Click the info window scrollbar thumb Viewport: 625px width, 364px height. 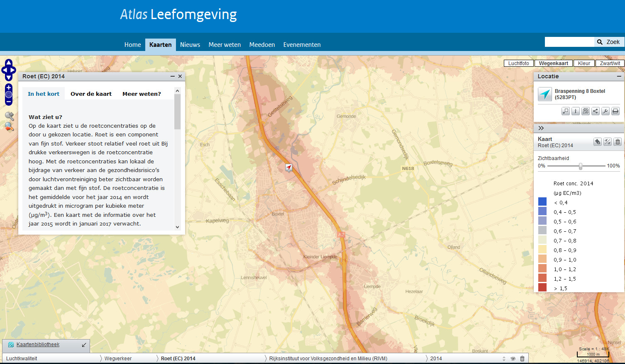178,112
